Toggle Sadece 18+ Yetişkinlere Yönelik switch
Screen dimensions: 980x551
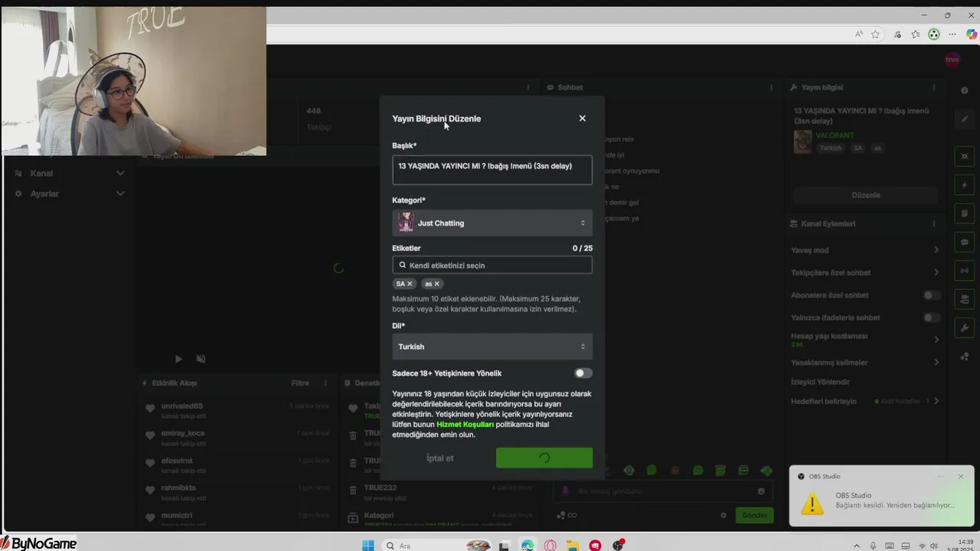pyautogui.click(x=583, y=373)
